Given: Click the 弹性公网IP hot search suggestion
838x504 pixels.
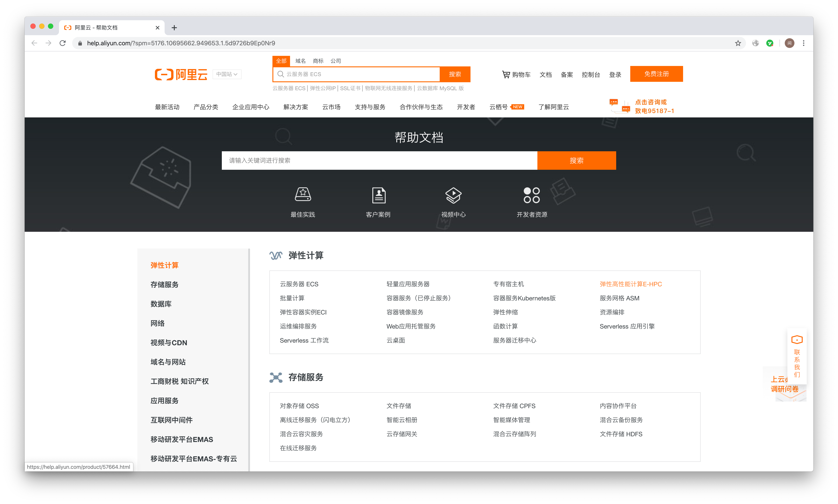Looking at the screenshot, I should [322, 88].
